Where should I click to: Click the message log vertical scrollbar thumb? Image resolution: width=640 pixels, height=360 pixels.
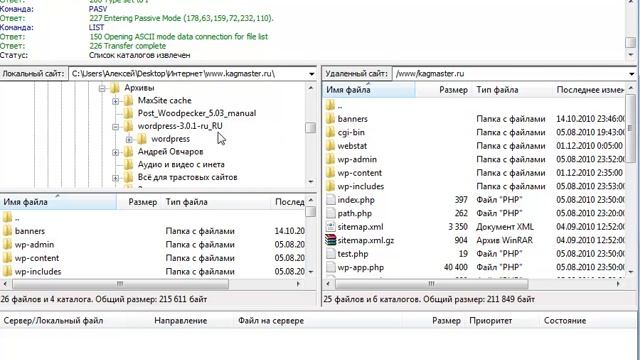tap(631, 42)
